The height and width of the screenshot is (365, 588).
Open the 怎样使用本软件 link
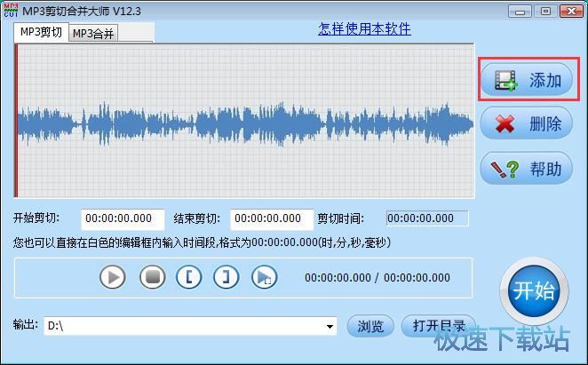364,28
